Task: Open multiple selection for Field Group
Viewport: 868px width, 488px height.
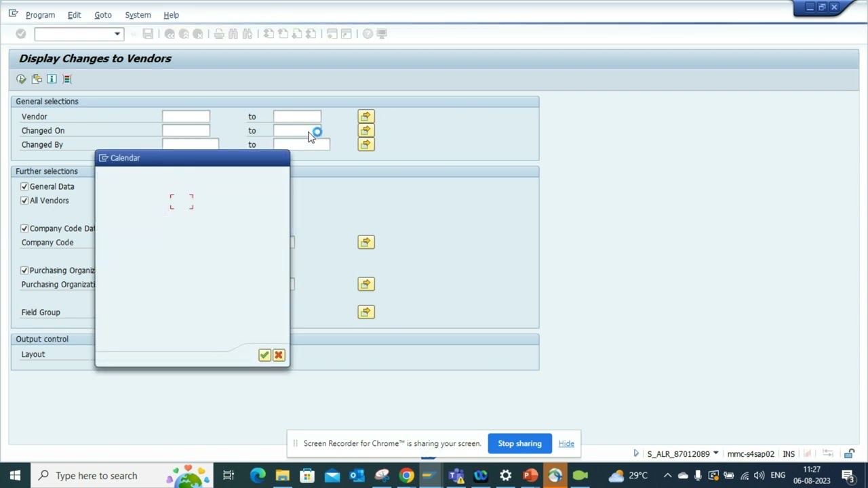Action: point(366,312)
